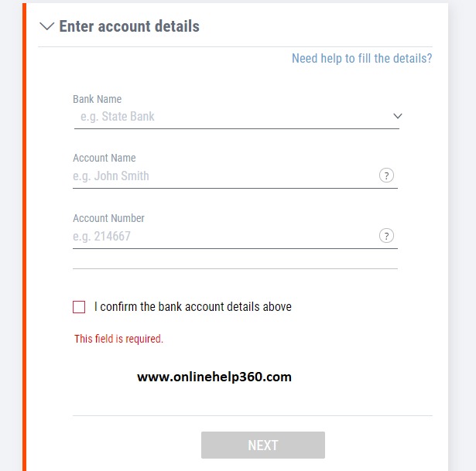Expand the Bank Name dropdown arrow
Image resolution: width=476 pixels, height=471 pixels.
[398, 116]
